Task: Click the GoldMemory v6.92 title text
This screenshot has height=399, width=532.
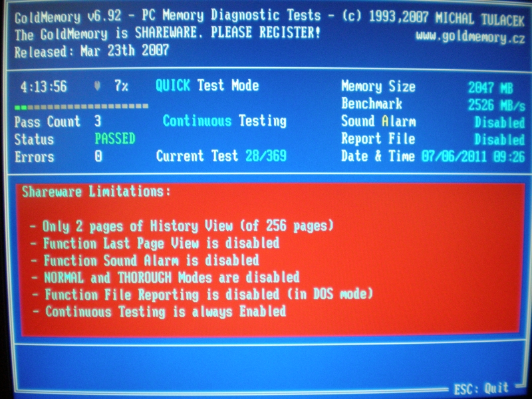Action: coord(68,17)
